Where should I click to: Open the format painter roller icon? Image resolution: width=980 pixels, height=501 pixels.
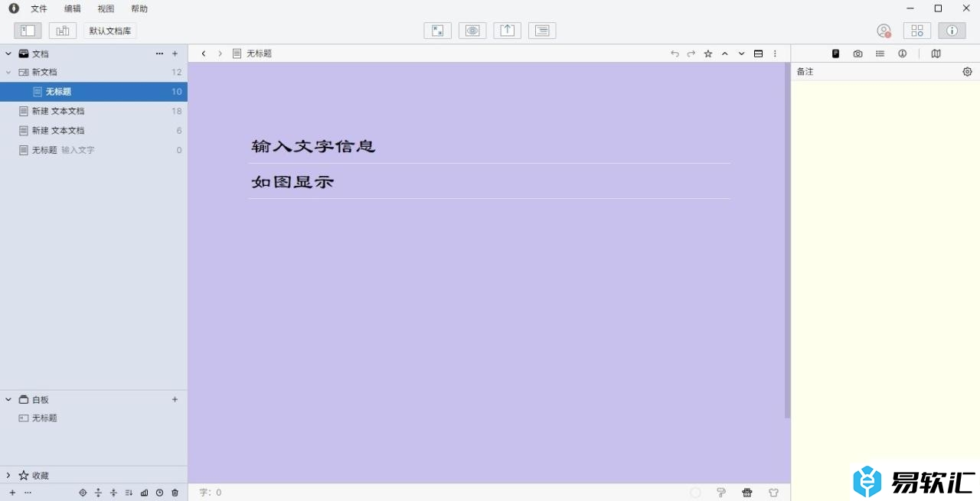tap(721, 493)
